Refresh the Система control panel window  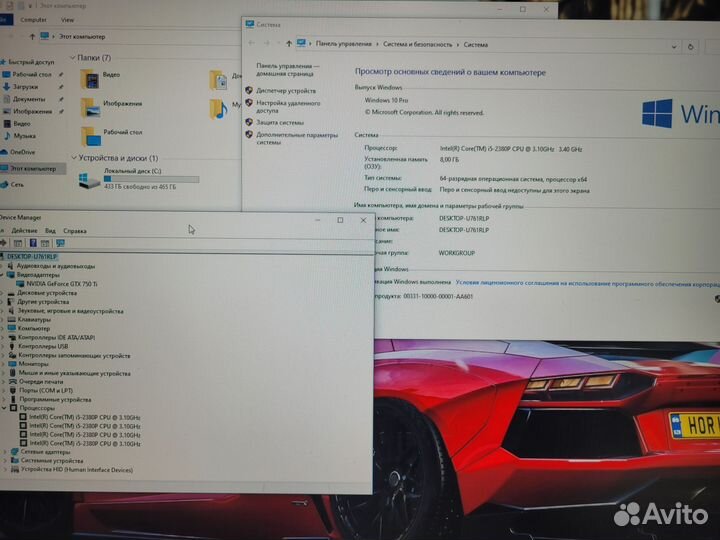(691, 46)
